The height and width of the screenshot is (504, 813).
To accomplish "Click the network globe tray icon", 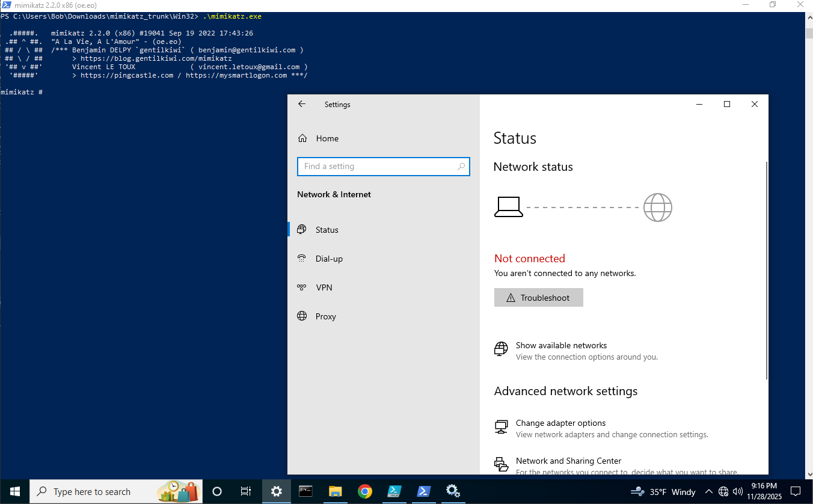I will tap(723, 491).
